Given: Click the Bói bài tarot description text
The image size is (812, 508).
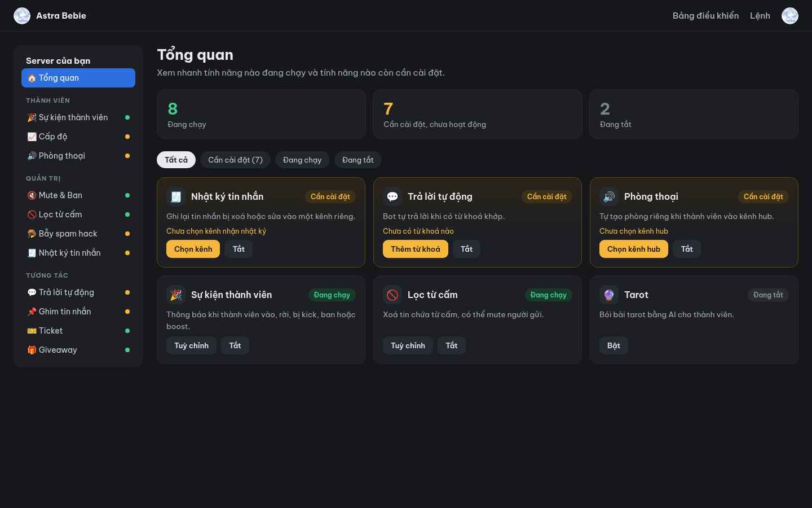Looking at the screenshot, I should click(667, 314).
